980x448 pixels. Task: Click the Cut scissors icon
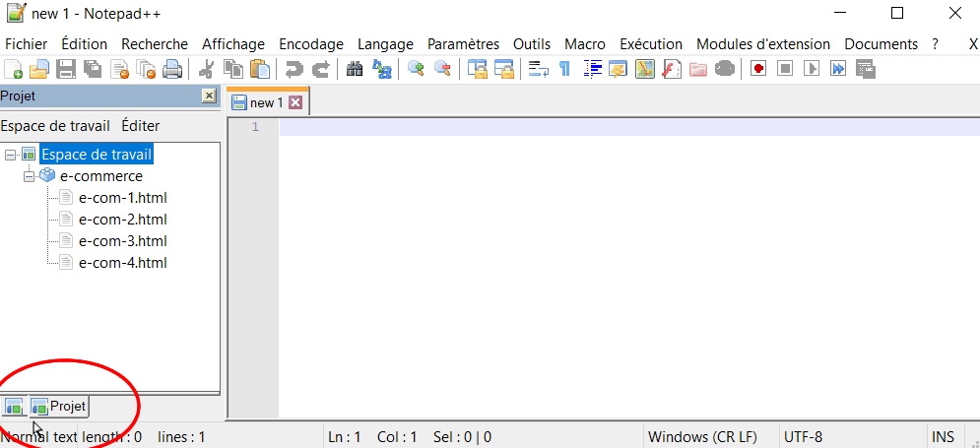[206, 69]
